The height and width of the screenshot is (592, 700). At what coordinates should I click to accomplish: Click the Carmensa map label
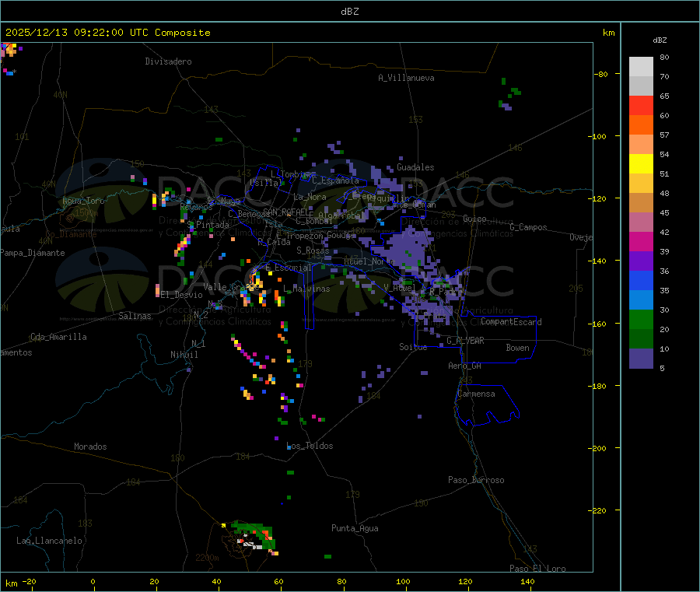(476, 394)
